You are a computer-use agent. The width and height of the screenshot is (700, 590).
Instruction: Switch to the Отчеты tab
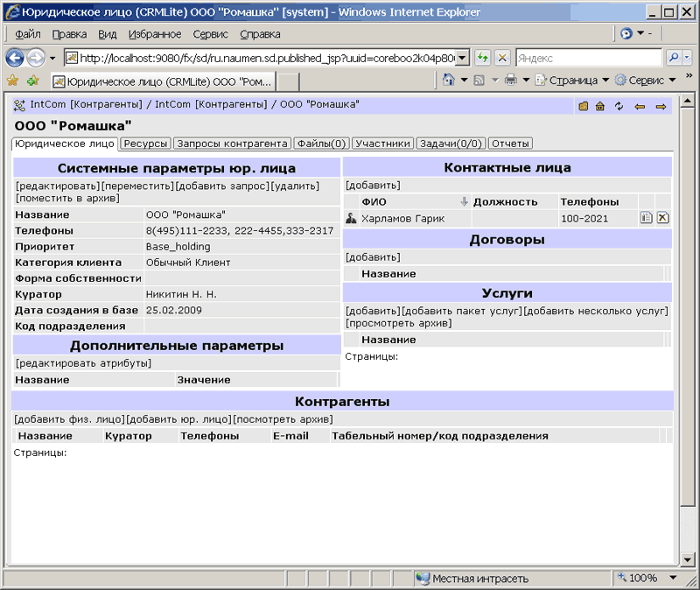[511, 144]
